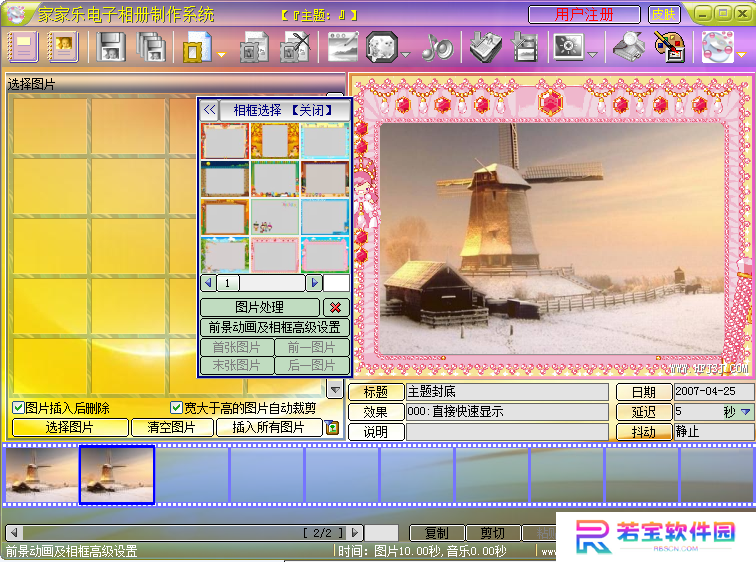Click the delete picture scissors icon
This screenshot has width=756, height=562.
click(x=295, y=47)
